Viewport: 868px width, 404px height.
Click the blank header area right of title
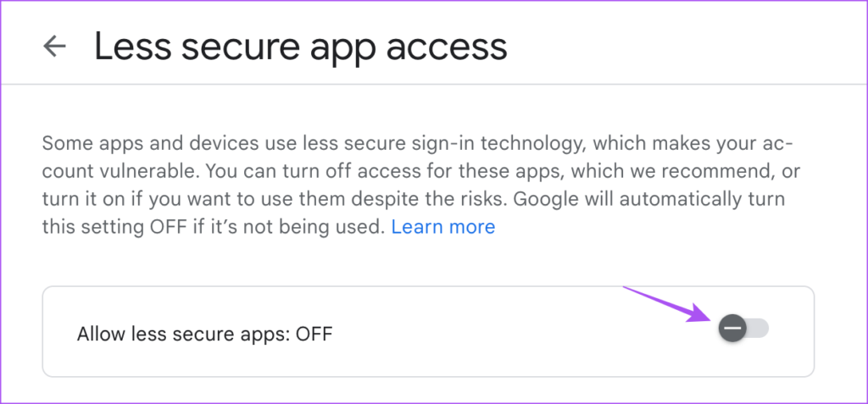click(678, 47)
